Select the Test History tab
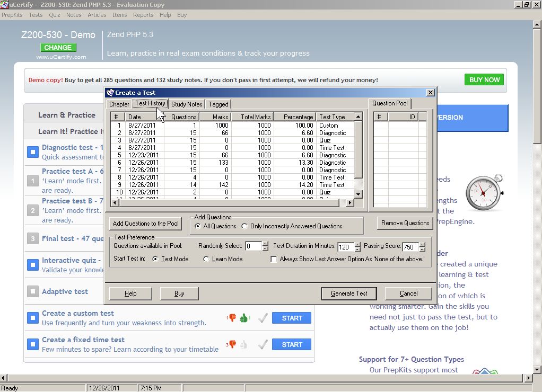 click(151, 103)
